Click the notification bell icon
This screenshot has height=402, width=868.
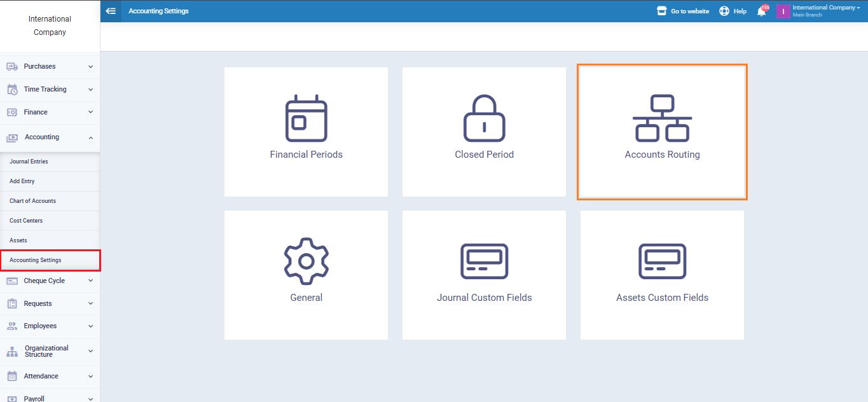click(x=761, y=11)
